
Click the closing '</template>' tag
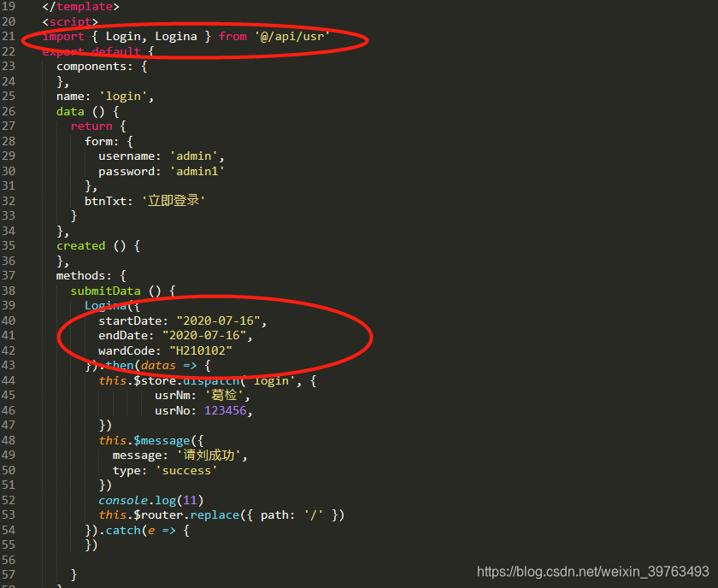[x=80, y=7]
